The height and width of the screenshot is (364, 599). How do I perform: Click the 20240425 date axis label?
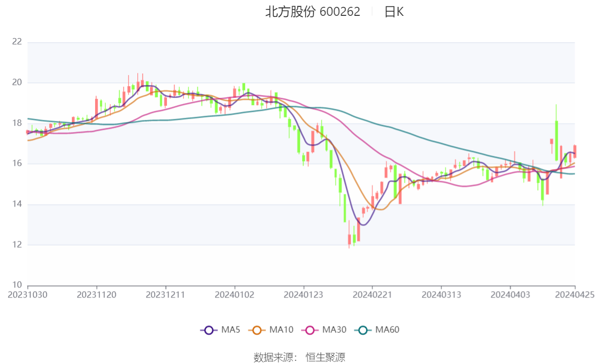tap(575, 295)
